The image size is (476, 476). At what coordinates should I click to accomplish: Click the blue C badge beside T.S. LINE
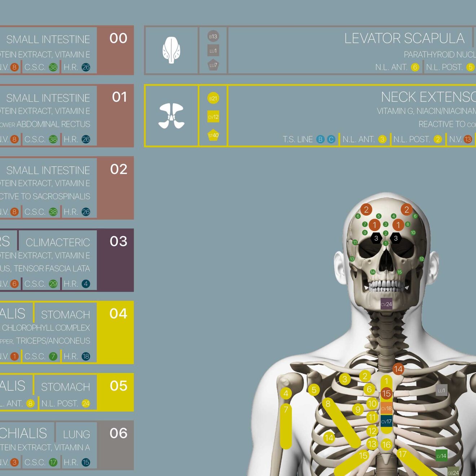[x=331, y=139]
